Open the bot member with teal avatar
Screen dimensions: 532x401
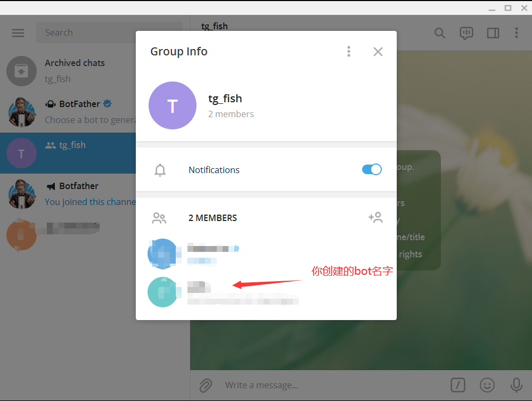pyautogui.click(x=266, y=292)
